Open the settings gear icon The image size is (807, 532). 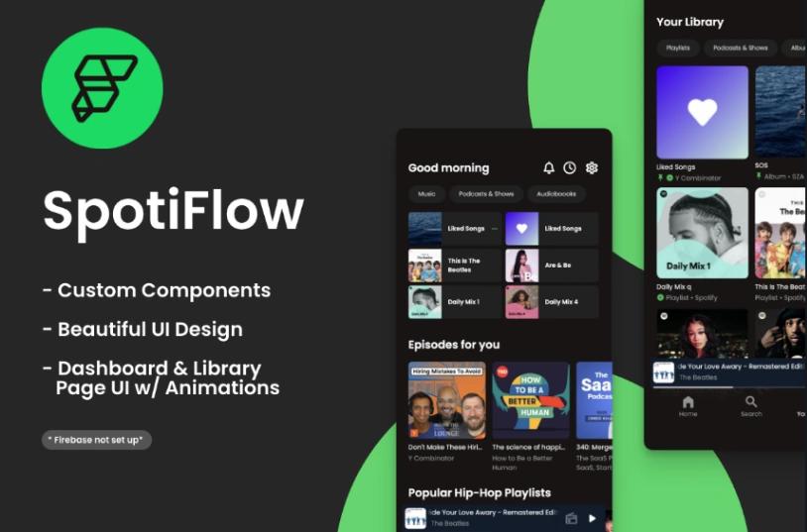point(592,167)
